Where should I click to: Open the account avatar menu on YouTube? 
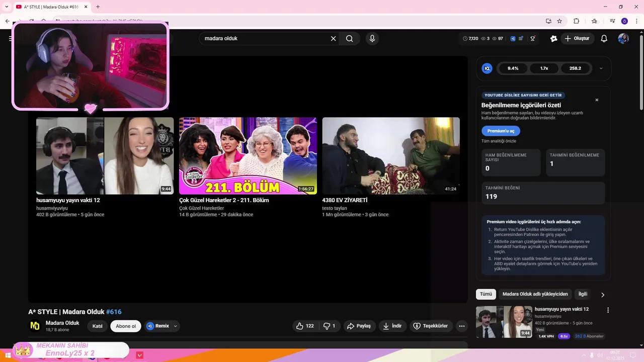click(623, 39)
